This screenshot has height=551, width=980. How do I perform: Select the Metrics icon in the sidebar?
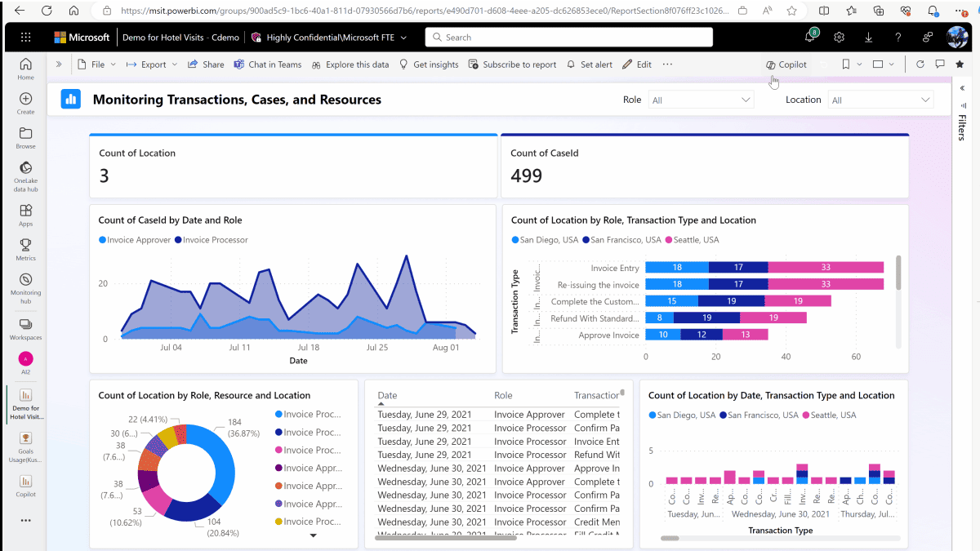(25, 249)
